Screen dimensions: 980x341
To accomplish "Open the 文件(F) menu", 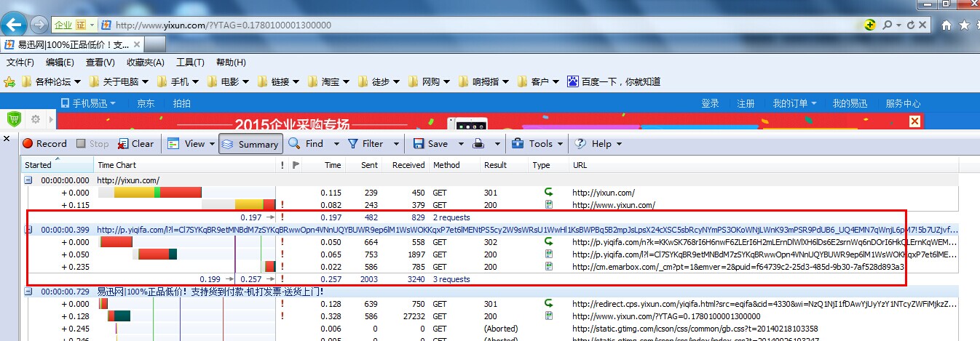I will coord(20,63).
